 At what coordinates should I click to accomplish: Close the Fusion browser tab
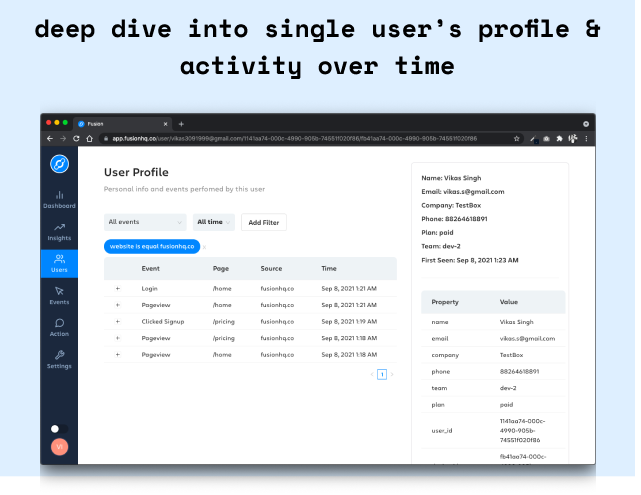pyautogui.click(x=166, y=124)
